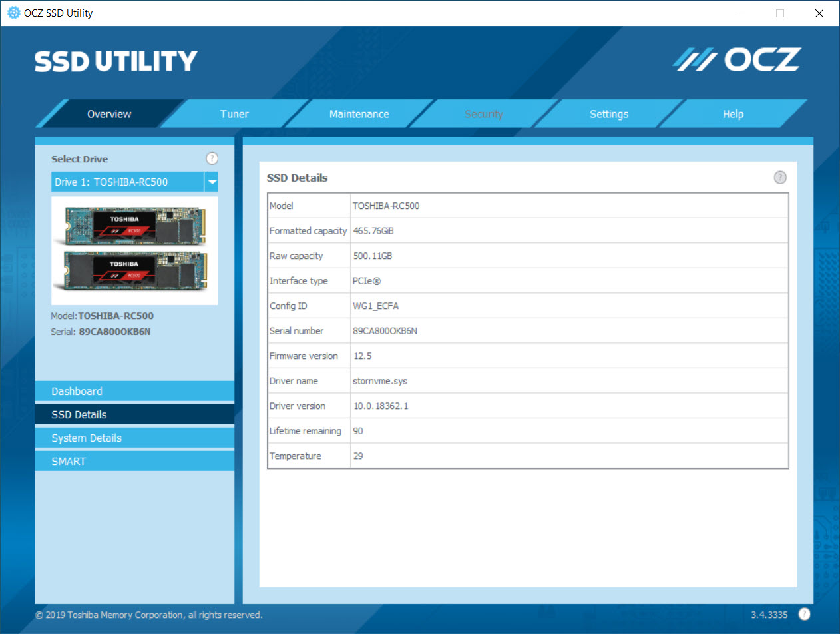Click the Driver name row label
Image resolution: width=840 pixels, height=634 pixels.
(x=294, y=381)
